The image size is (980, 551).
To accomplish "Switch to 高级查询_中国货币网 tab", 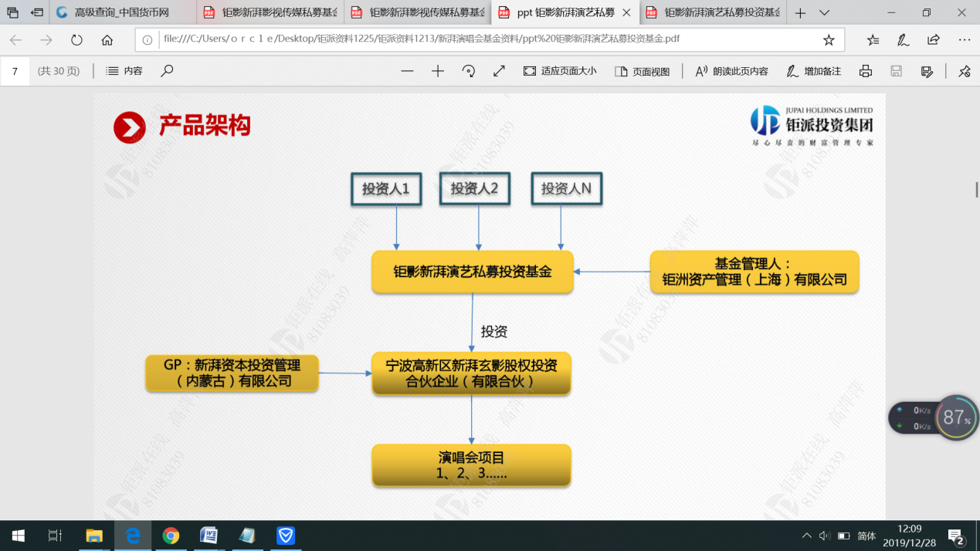I will tap(123, 13).
